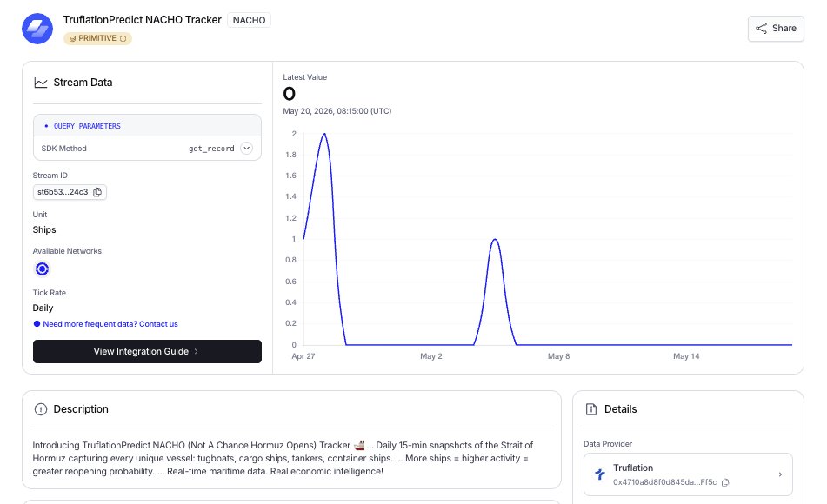Click the share icon in Share button
827x504 pixels.
click(x=761, y=29)
